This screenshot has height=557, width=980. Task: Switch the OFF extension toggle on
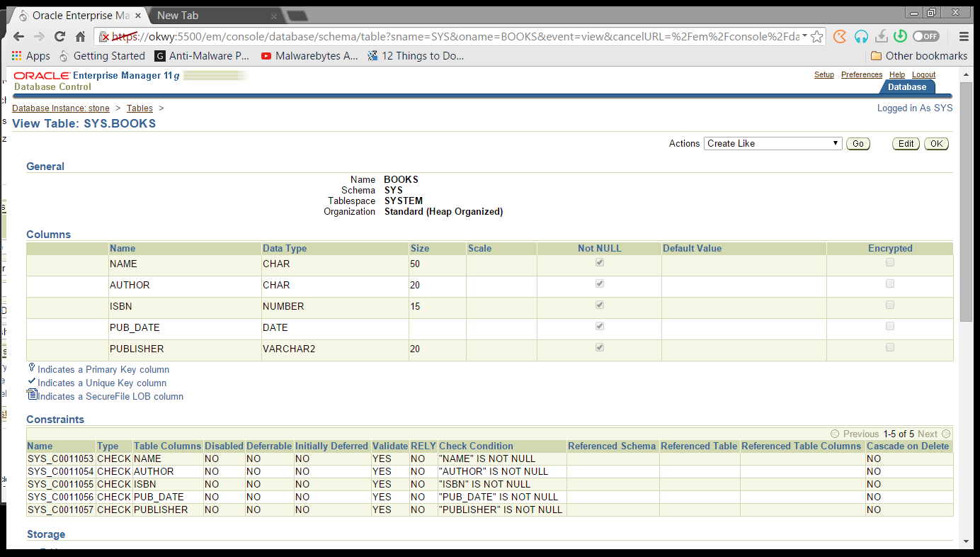point(925,35)
